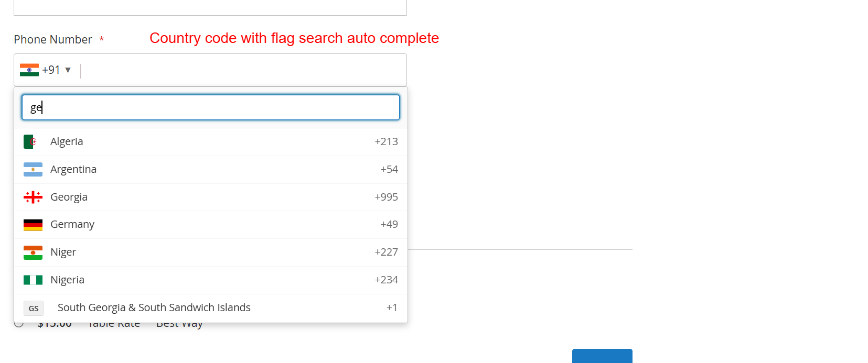The width and height of the screenshot is (868, 363).
Task: Click the empty field above Phone Number
Action: click(x=210, y=7)
